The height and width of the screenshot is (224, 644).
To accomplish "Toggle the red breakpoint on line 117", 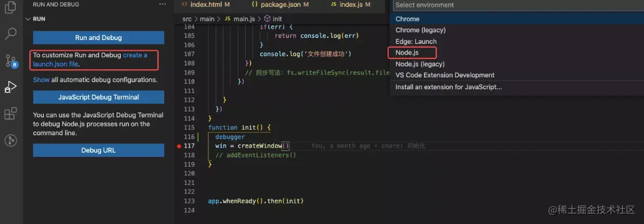I will click(x=179, y=146).
